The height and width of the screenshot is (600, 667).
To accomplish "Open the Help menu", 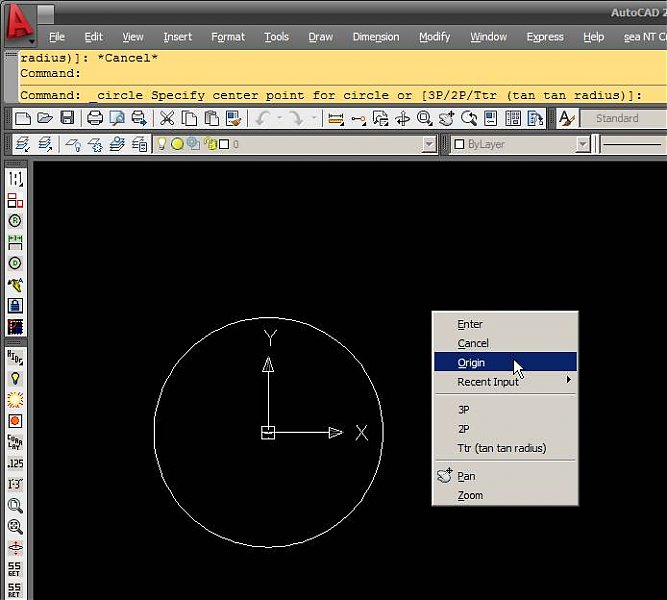I will click(x=593, y=37).
